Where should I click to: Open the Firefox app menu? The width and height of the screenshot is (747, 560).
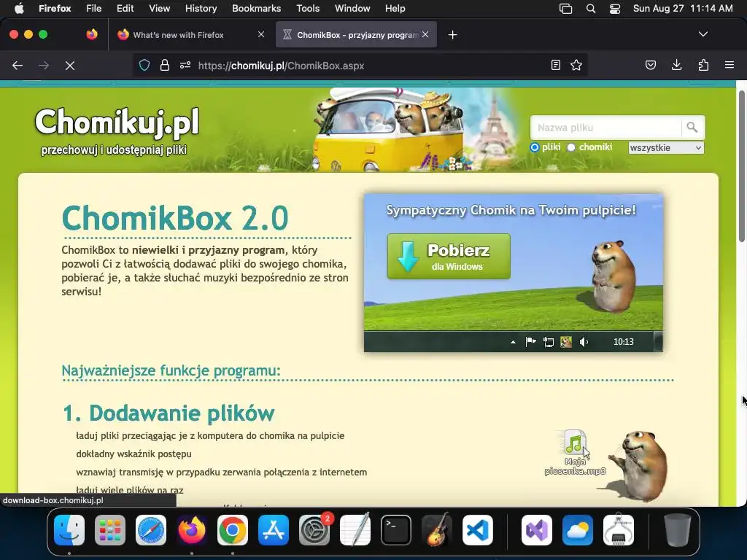[55, 9]
